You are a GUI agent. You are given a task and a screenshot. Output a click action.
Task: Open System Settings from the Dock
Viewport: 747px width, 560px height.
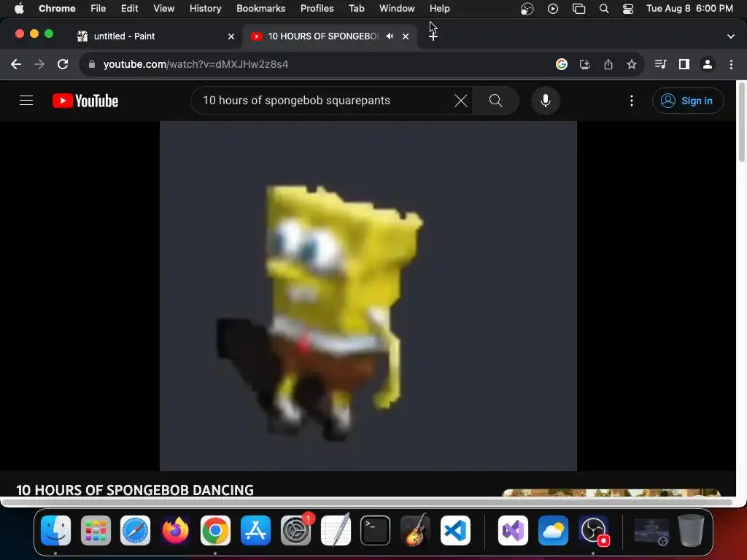[295, 530]
